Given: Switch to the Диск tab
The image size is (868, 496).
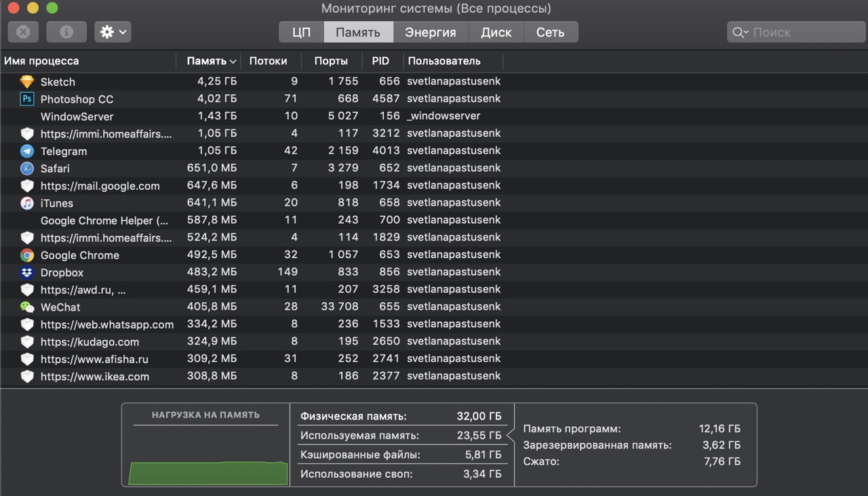Looking at the screenshot, I should coord(496,32).
